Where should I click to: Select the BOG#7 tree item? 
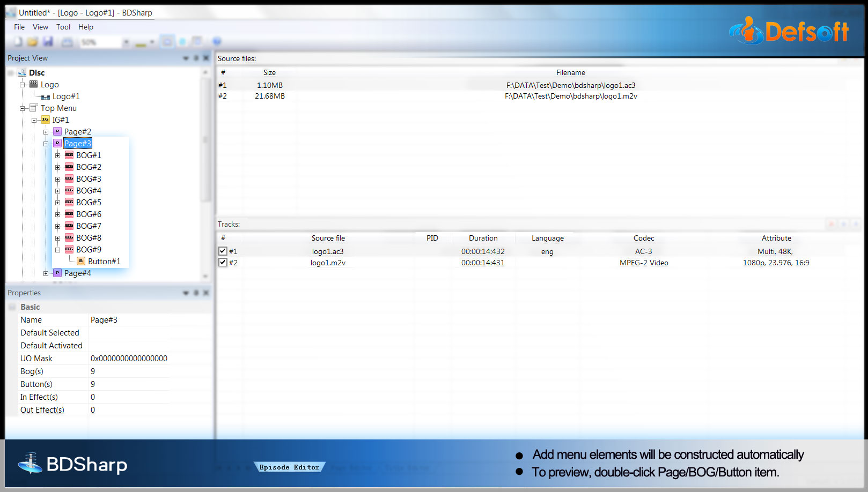[x=89, y=226]
